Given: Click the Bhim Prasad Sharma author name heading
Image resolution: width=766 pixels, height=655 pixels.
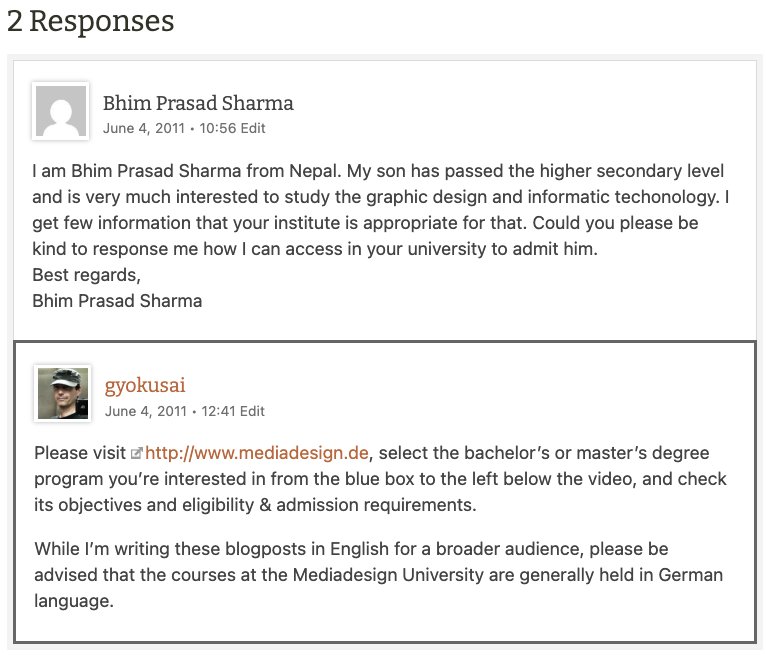Looking at the screenshot, I should tap(198, 103).
